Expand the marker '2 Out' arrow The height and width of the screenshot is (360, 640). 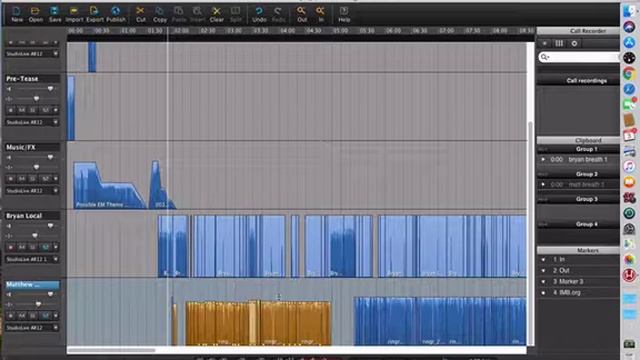[x=543, y=271]
